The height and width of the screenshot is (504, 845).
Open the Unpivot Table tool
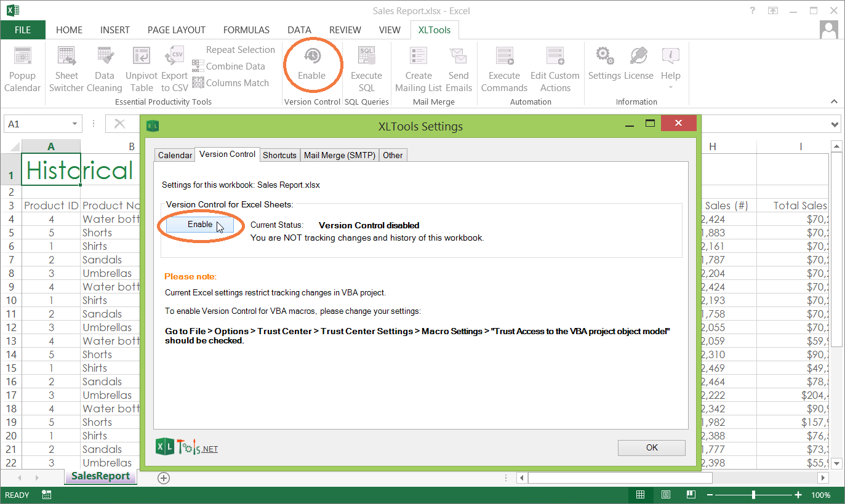[141, 68]
